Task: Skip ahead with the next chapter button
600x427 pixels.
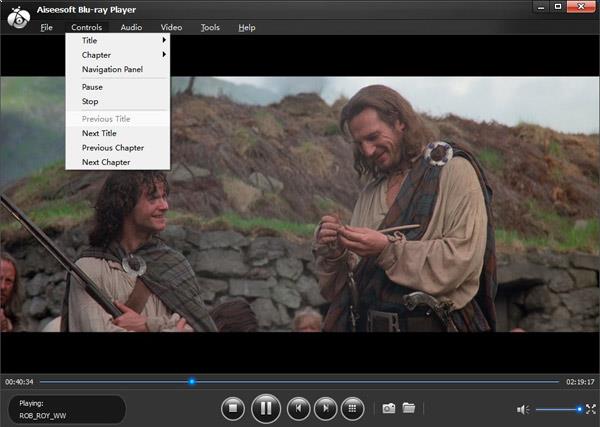Action: pyautogui.click(x=325, y=409)
